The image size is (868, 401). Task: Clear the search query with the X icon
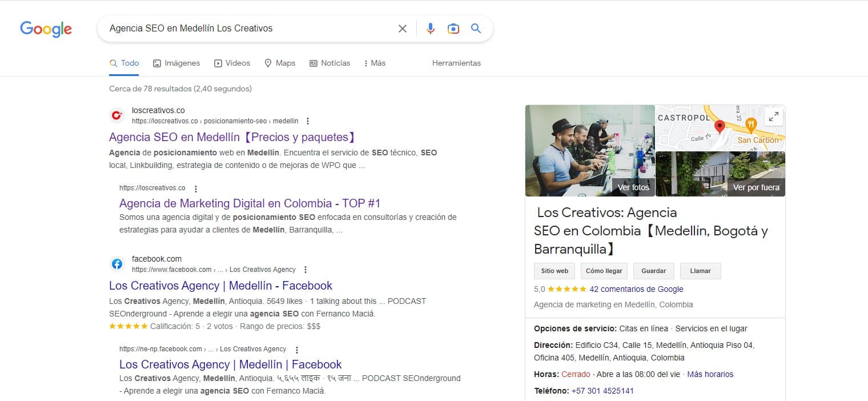point(403,28)
